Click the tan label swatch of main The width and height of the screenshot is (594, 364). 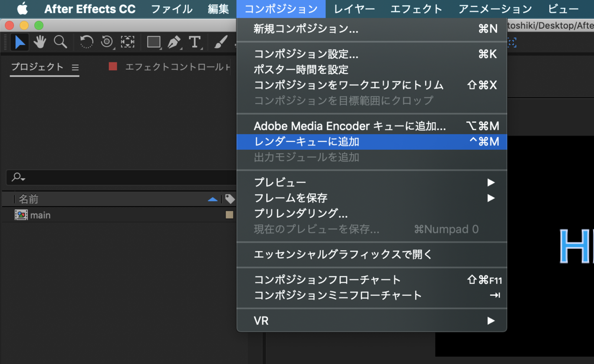tap(229, 215)
